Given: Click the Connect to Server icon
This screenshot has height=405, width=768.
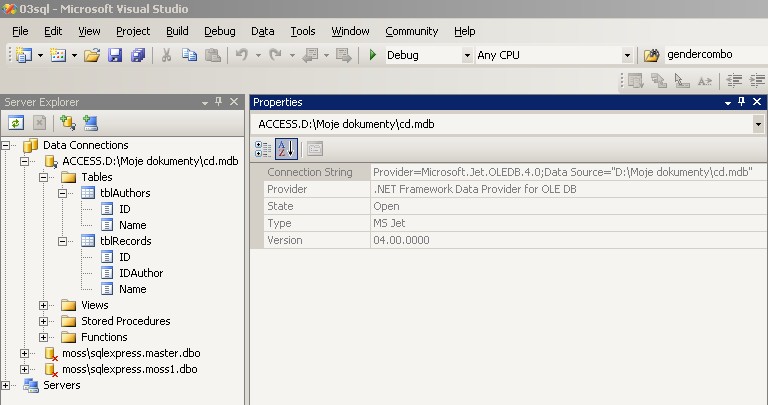Looking at the screenshot, I should (91, 123).
